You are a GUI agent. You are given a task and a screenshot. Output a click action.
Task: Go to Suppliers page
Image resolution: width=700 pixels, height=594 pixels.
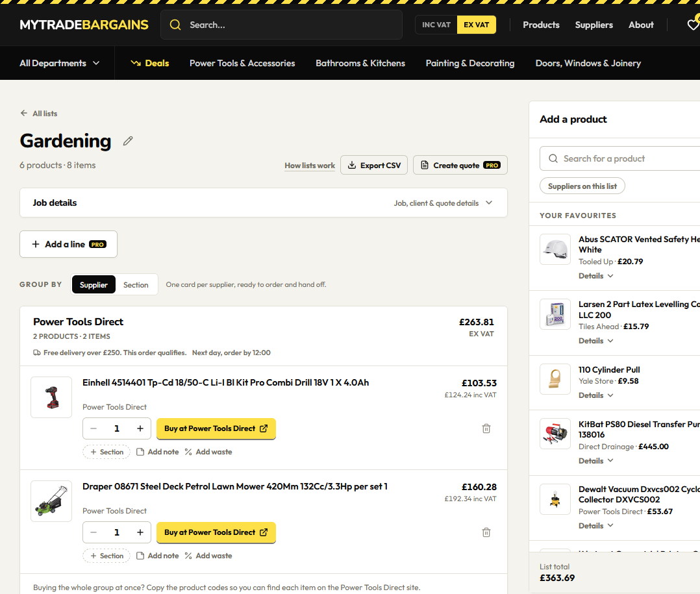[594, 25]
